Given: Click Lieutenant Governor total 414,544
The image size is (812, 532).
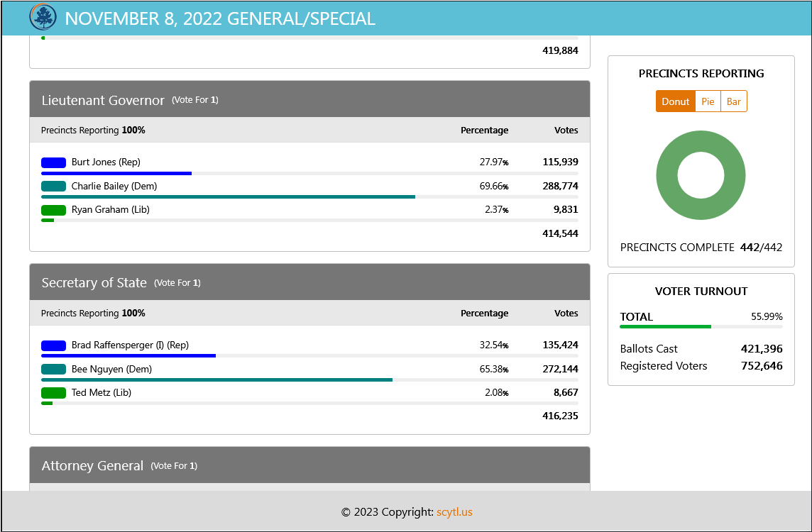Looking at the screenshot, I should pos(560,233).
